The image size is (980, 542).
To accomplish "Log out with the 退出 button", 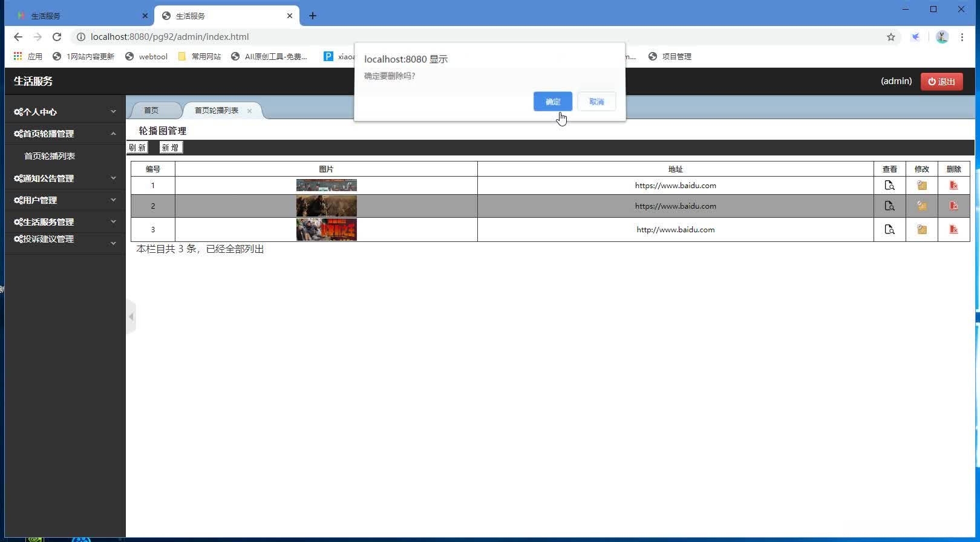I will pyautogui.click(x=942, y=82).
